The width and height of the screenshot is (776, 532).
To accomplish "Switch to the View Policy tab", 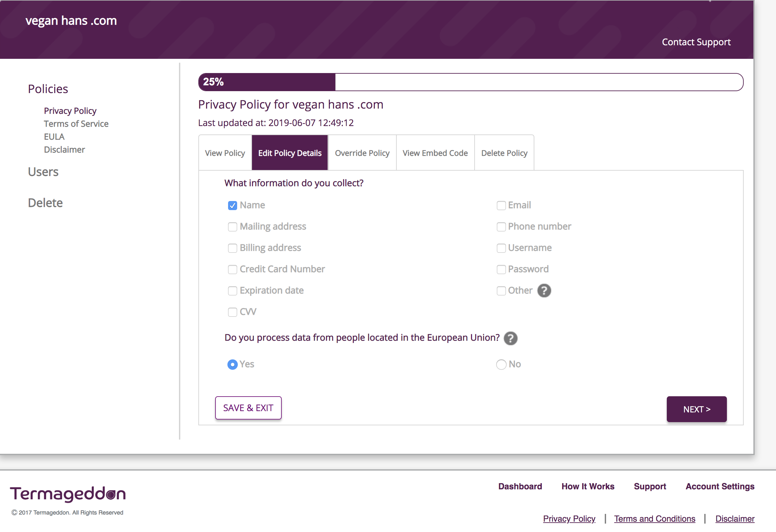I will [x=225, y=153].
